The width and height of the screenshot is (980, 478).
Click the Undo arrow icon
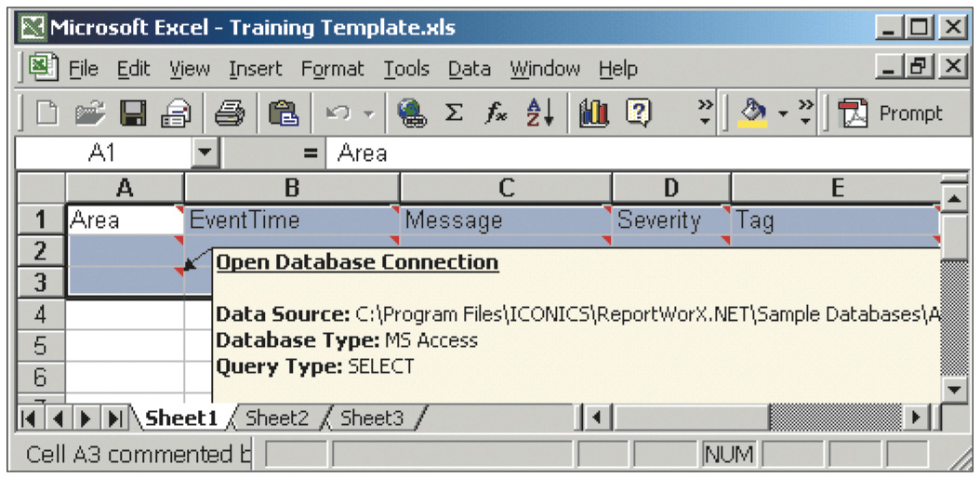pos(338,114)
